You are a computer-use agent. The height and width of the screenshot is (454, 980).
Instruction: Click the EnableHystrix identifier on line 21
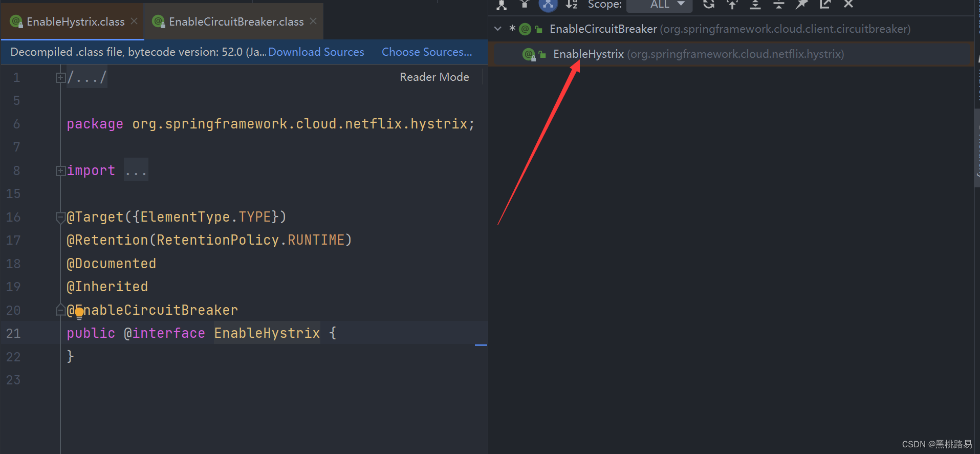coord(267,333)
